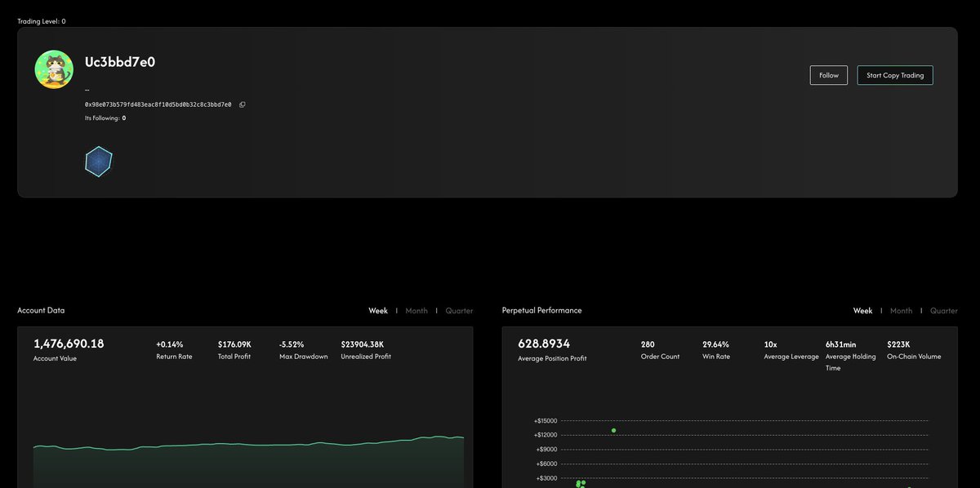Click the Perpetual Performance section heading
The image size is (980, 488).
point(542,310)
